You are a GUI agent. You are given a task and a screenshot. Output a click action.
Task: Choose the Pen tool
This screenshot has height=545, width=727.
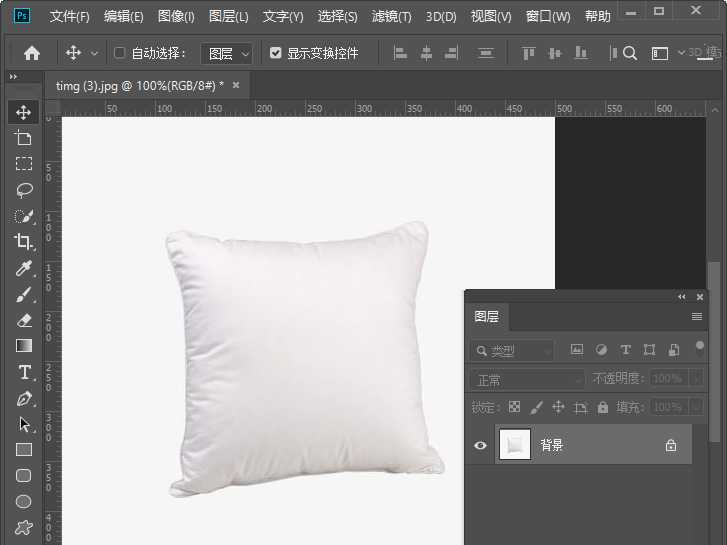24,398
